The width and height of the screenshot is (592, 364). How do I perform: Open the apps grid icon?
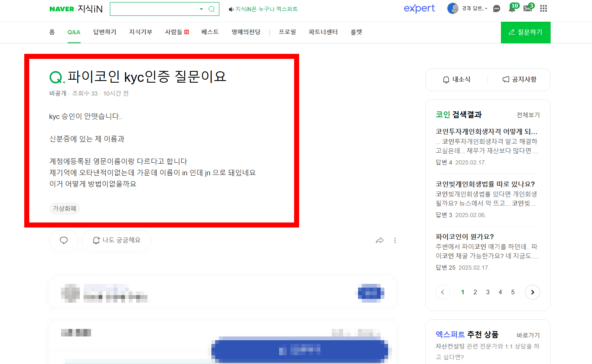click(x=544, y=8)
